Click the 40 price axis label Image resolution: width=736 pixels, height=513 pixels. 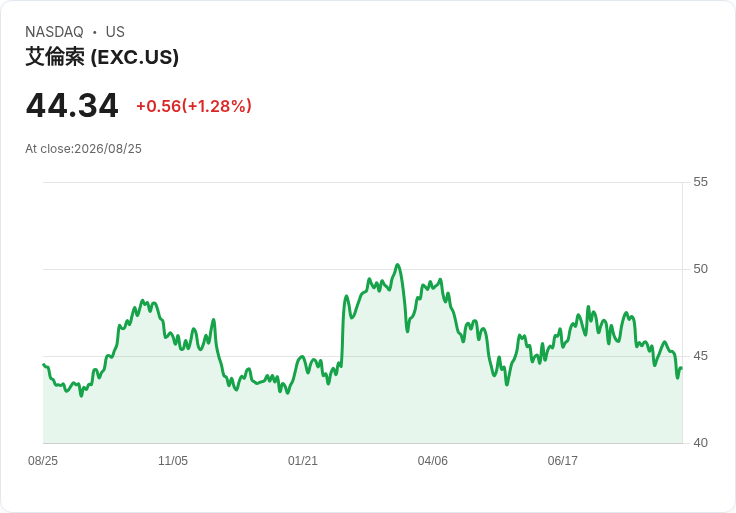coord(700,443)
